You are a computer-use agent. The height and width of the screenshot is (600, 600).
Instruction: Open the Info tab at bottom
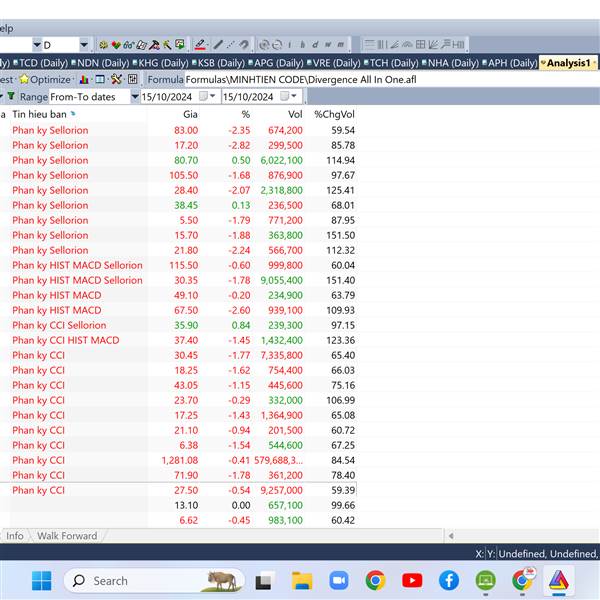click(15, 536)
